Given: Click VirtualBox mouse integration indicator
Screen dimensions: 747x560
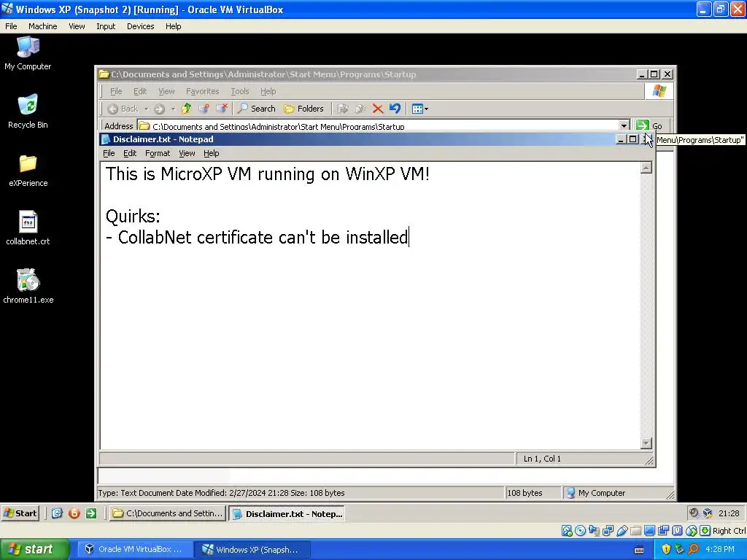Looking at the screenshot, I should [692, 531].
